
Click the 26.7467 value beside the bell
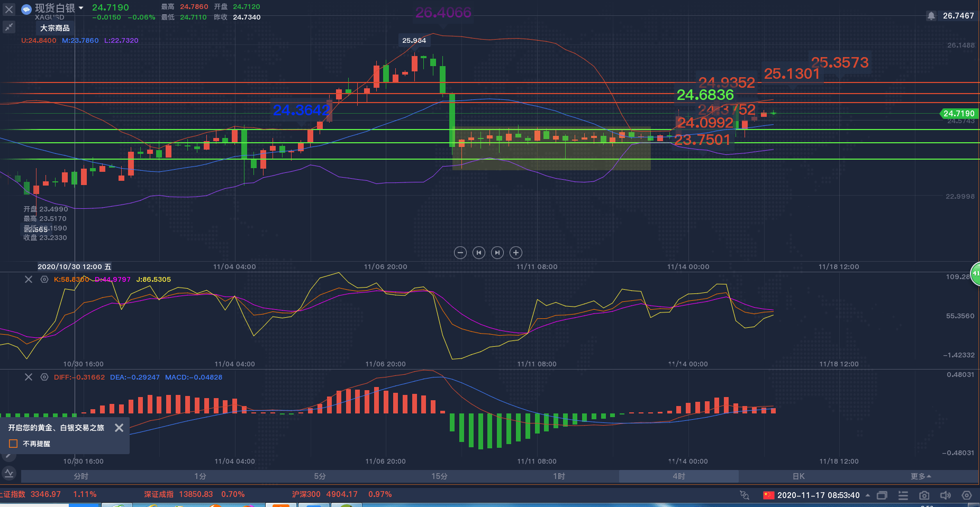(x=958, y=16)
